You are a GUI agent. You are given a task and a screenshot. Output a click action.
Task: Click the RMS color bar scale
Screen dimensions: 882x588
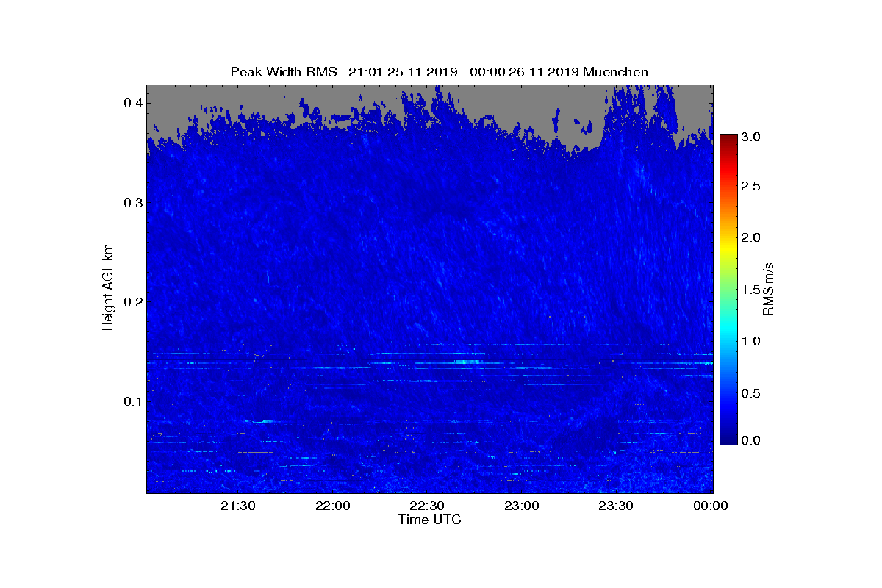tap(728, 289)
